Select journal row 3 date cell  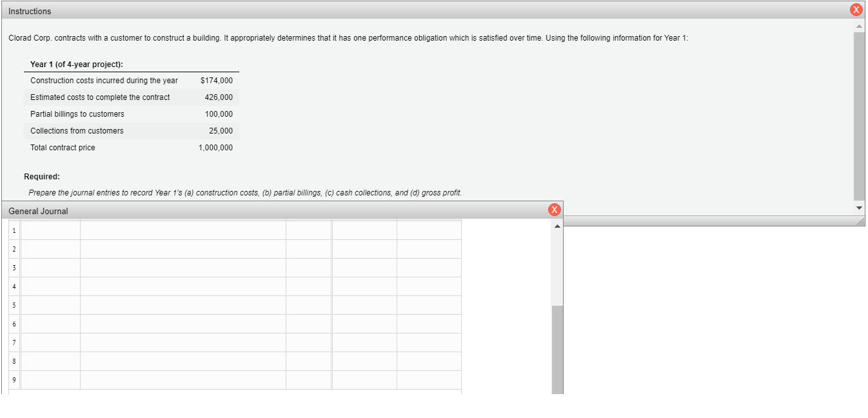51,268
